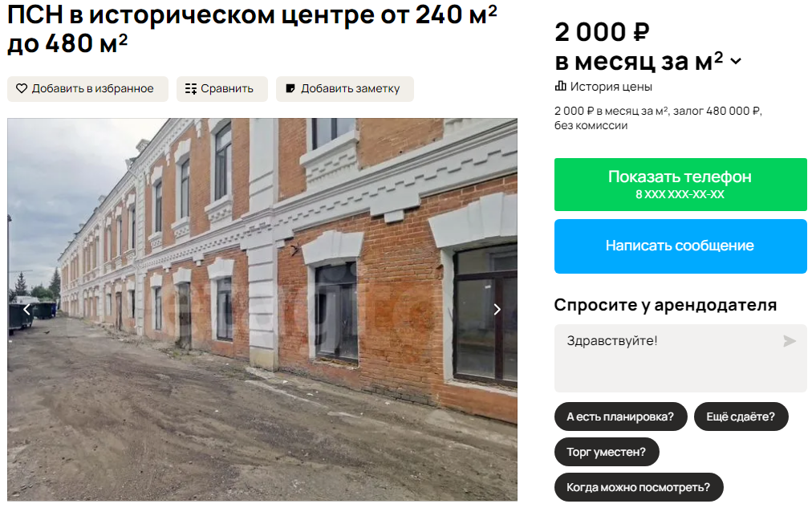The image size is (812, 508).
Task: Expand the price unit dropdown chevron
Action: pyautogui.click(x=736, y=61)
